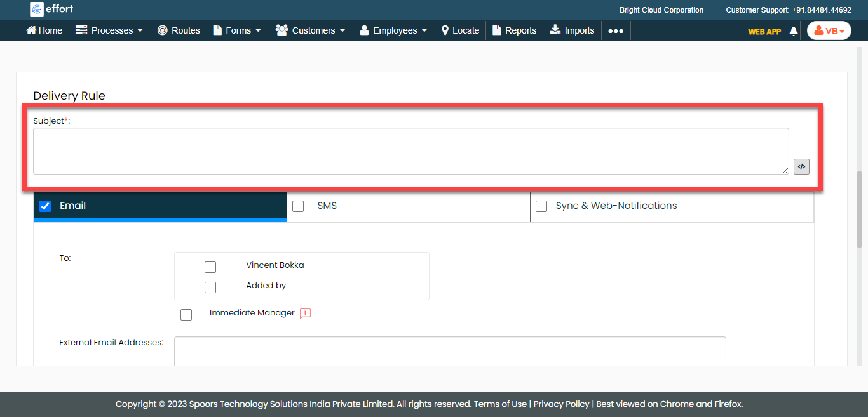
Task: Enable the SMS checkbox
Action: 298,206
